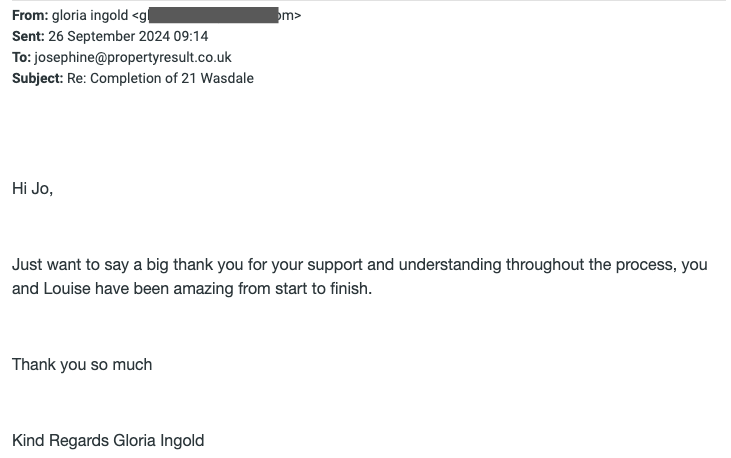Click the bold Sent: label
The width and height of the screenshot is (731, 458).
coord(28,36)
